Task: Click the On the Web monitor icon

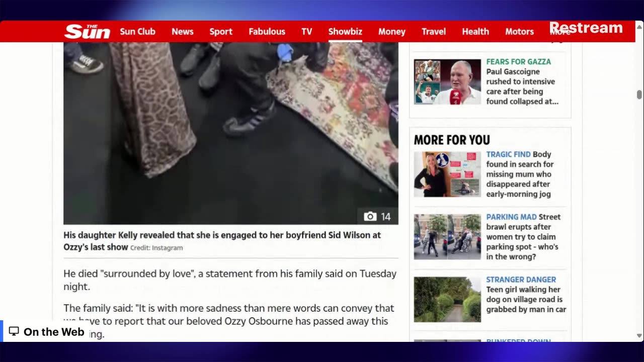Action: [x=14, y=332]
